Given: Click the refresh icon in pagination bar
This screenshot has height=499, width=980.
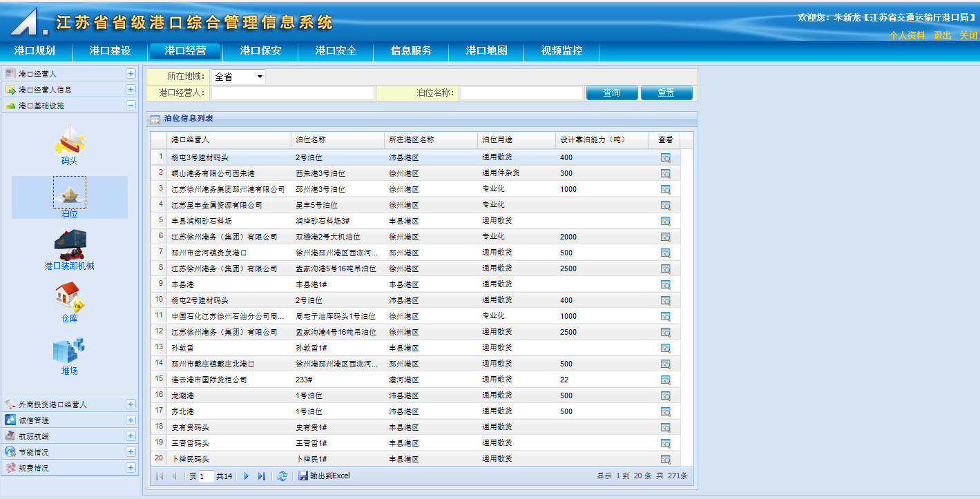Looking at the screenshot, I should click(282, 476).
